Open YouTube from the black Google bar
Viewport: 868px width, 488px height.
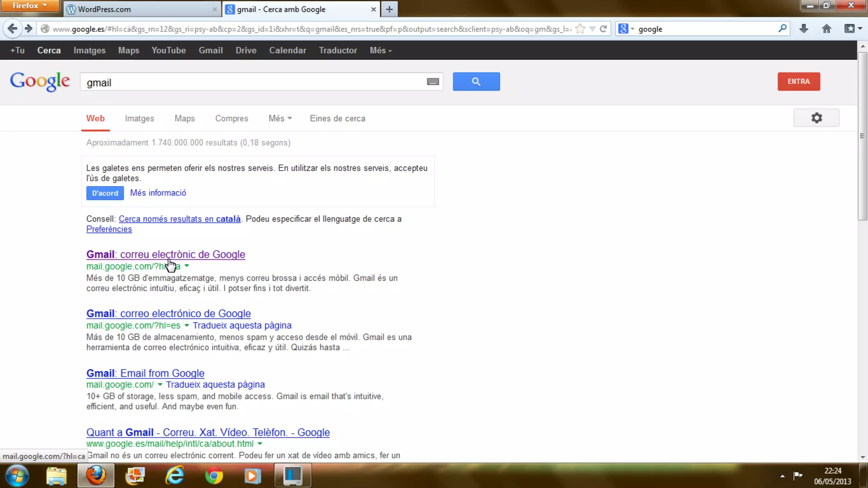[169, 50]
